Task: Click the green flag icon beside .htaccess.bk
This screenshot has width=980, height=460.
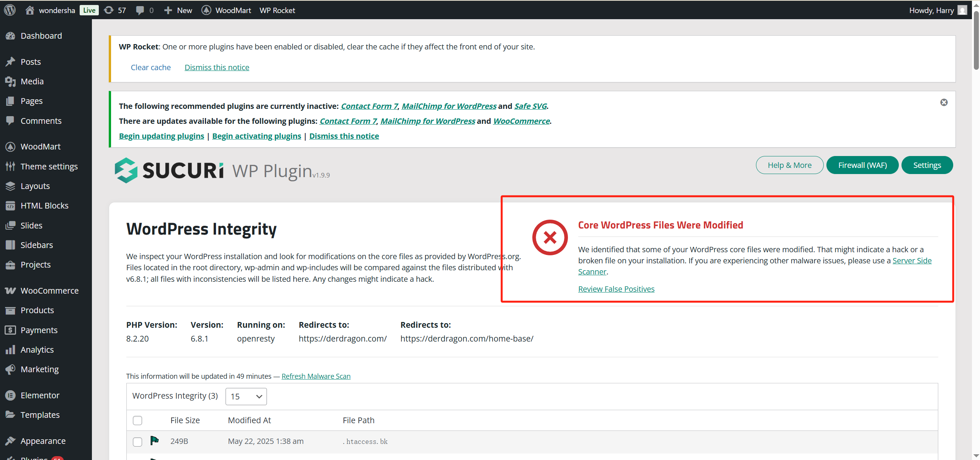Action: (x=154, y=440)
